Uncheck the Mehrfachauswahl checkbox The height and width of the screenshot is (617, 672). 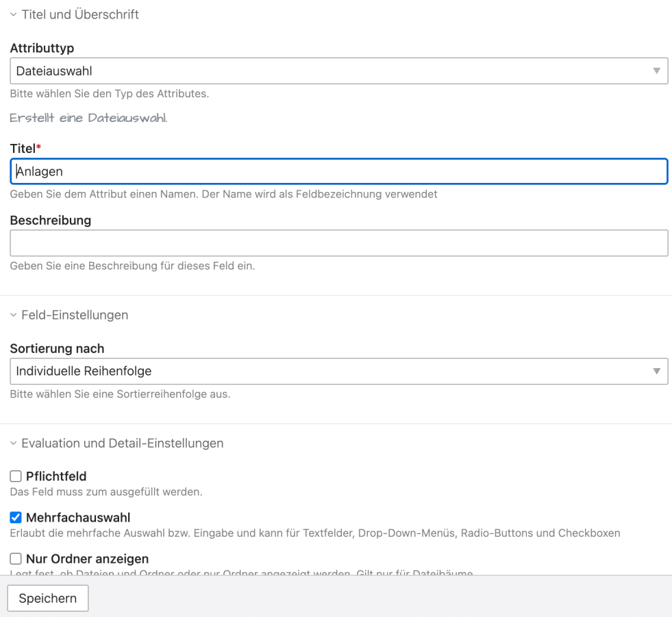coord(16,518)
